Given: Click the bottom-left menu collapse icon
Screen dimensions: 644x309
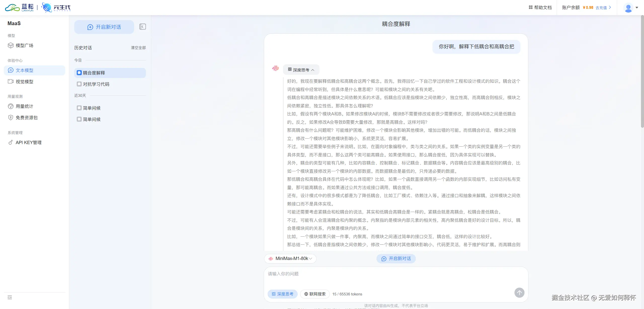Looking at the screenshot, I should (x=10, y=297).
